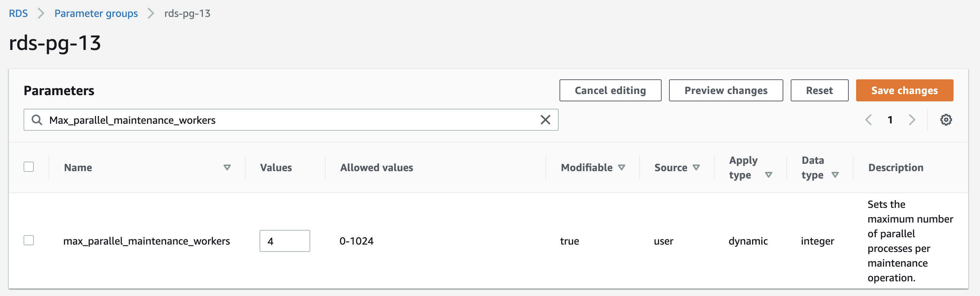
Task: Edit the max_parallel_maintenance_workers value field
Action: point(285,241)
